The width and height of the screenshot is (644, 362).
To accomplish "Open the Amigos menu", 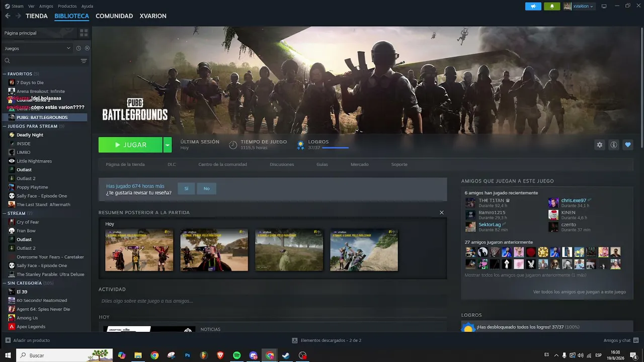I will 46,6.
